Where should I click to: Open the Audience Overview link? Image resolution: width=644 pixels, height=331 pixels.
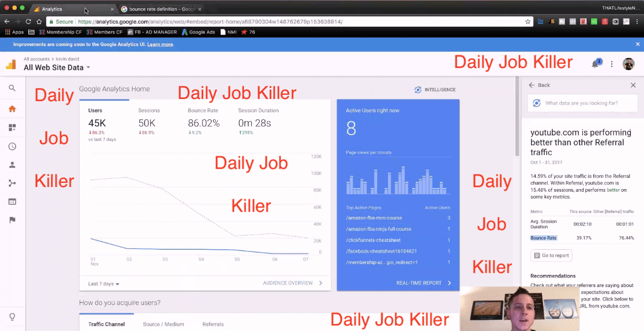pos(293,283)
